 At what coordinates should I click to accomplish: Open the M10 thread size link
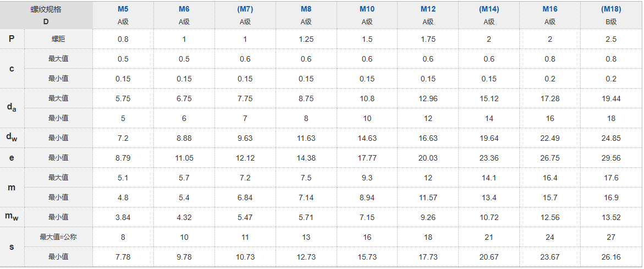367,9
